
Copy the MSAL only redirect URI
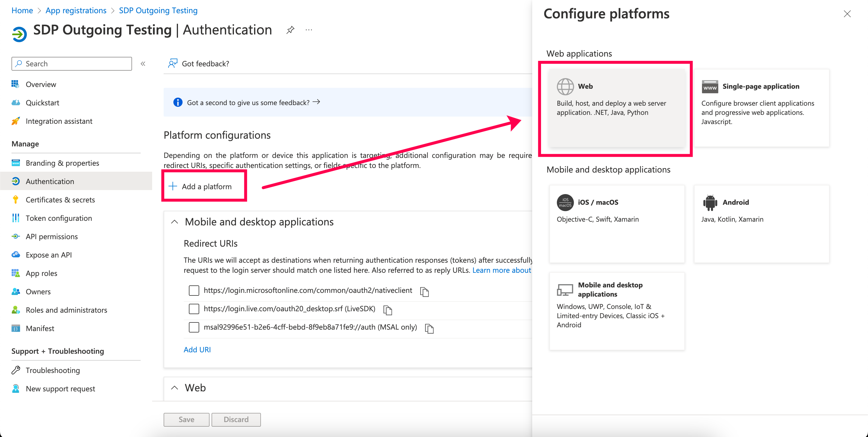click(x=429, y=328)
